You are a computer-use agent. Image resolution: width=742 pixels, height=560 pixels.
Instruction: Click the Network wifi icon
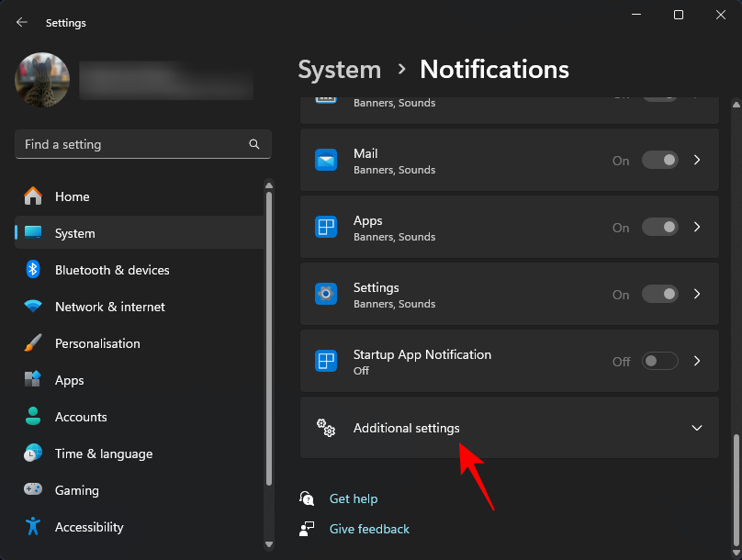coord(33,306)
